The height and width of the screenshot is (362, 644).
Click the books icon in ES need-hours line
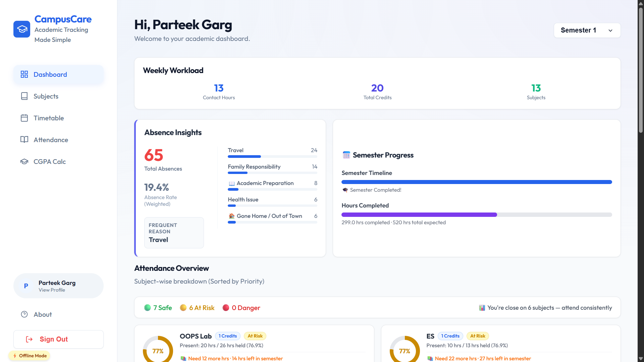430,359
